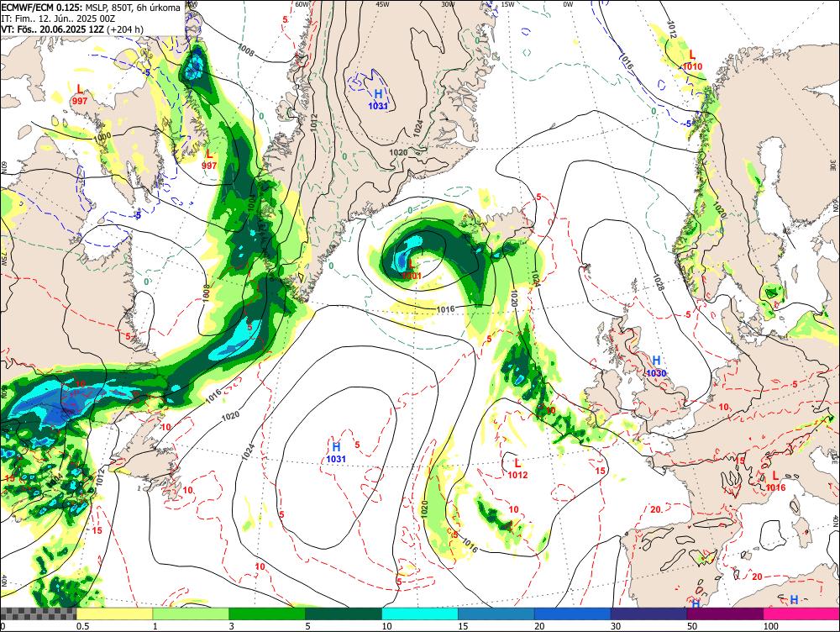840x632 pixels.
Task: Click the '15W' longitude label at top
Action: pyautogui.click(x=507, y=3)
